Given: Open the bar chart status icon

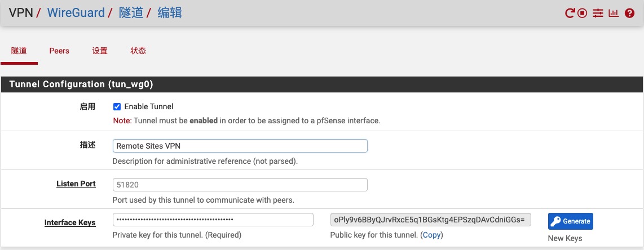Looking at the screenshot, I should point(614,13).
